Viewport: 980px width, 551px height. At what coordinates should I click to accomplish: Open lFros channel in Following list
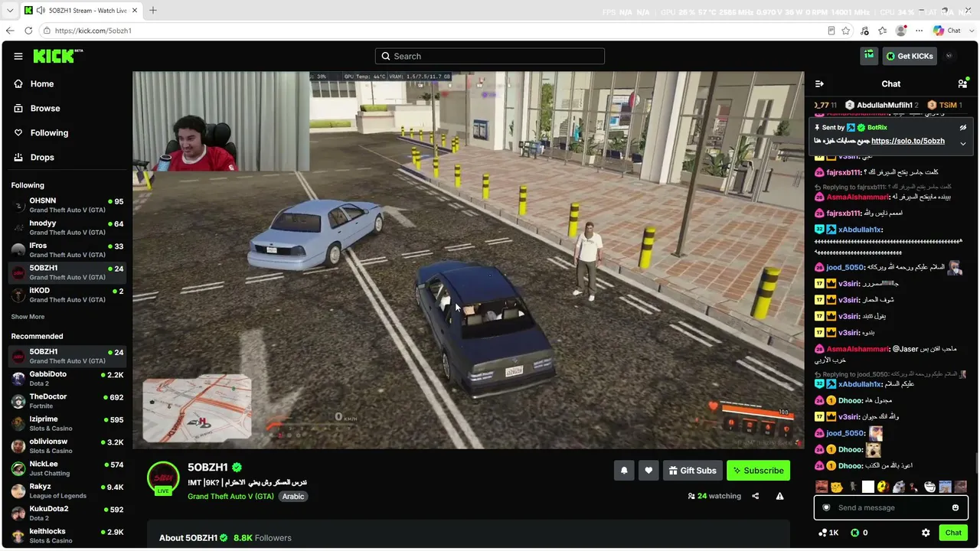pos(66,250)
